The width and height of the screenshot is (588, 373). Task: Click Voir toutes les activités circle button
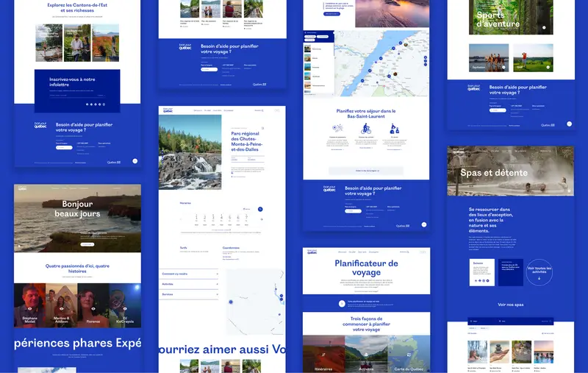pos(539,272)
